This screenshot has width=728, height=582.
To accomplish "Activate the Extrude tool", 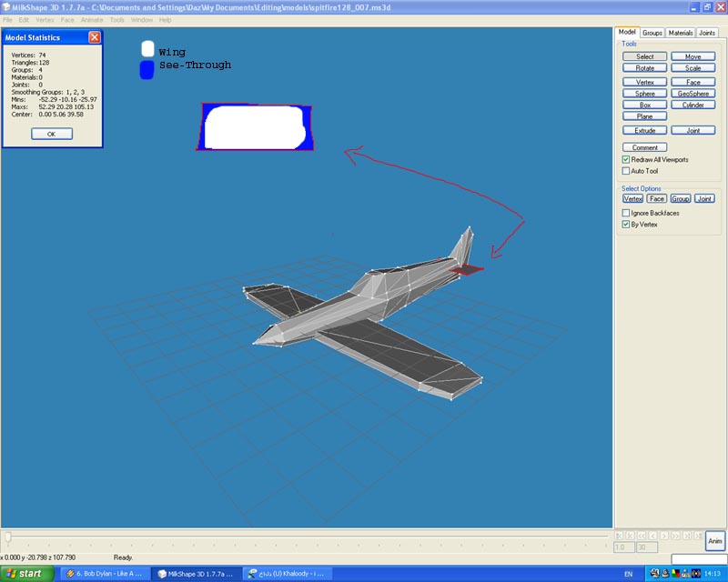I will tap(644, 131).
